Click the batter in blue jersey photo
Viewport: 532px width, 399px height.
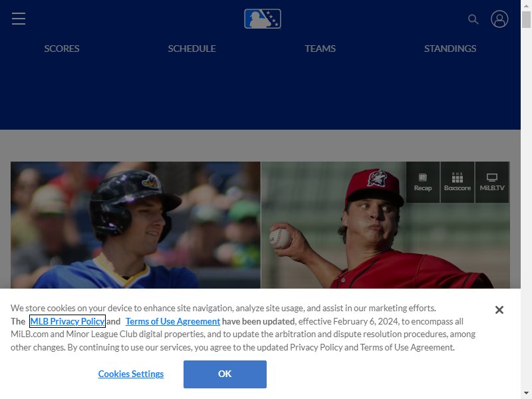136,225
